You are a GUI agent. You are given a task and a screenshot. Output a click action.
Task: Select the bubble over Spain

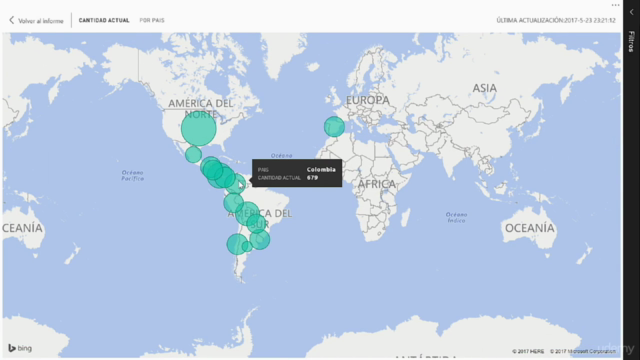pyautogui.click(x=334, y=127)
